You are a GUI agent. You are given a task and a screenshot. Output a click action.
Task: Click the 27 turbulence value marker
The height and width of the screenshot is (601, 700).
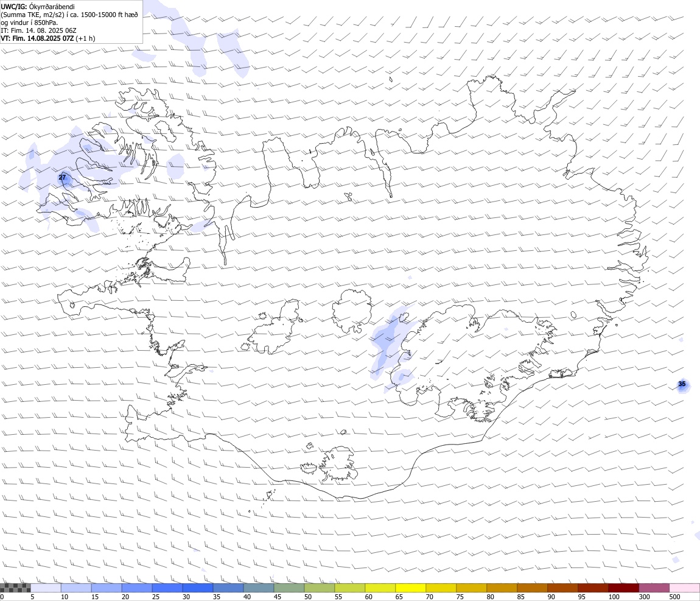(x=62, y=178)
